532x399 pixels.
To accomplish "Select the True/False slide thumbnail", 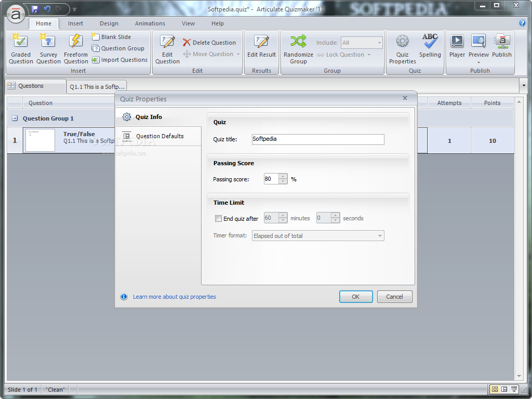I will [x=40, y=140].
